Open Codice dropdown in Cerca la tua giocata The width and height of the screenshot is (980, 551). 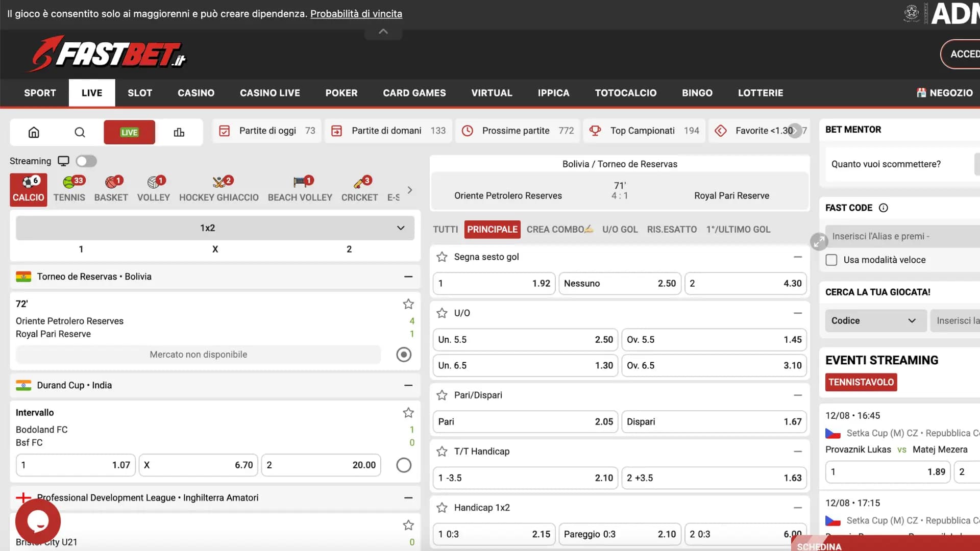click(x=872, y=320)
